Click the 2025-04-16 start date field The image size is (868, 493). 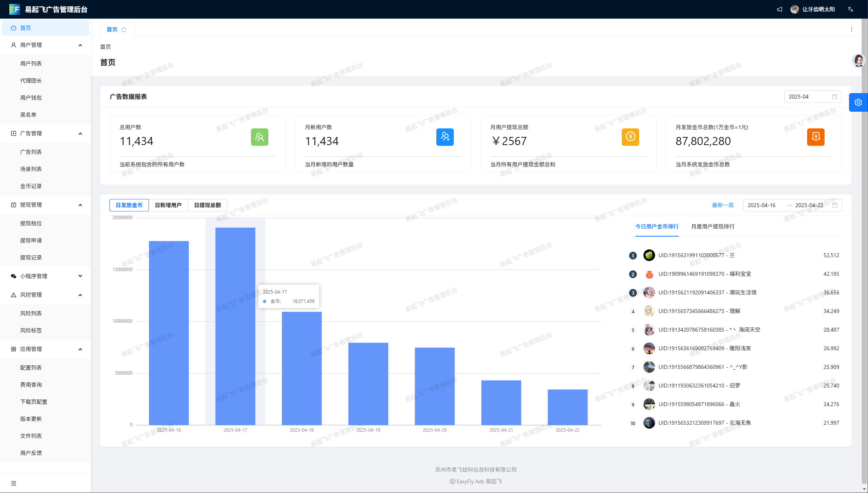pyautogui.click(x=762, y=205)
